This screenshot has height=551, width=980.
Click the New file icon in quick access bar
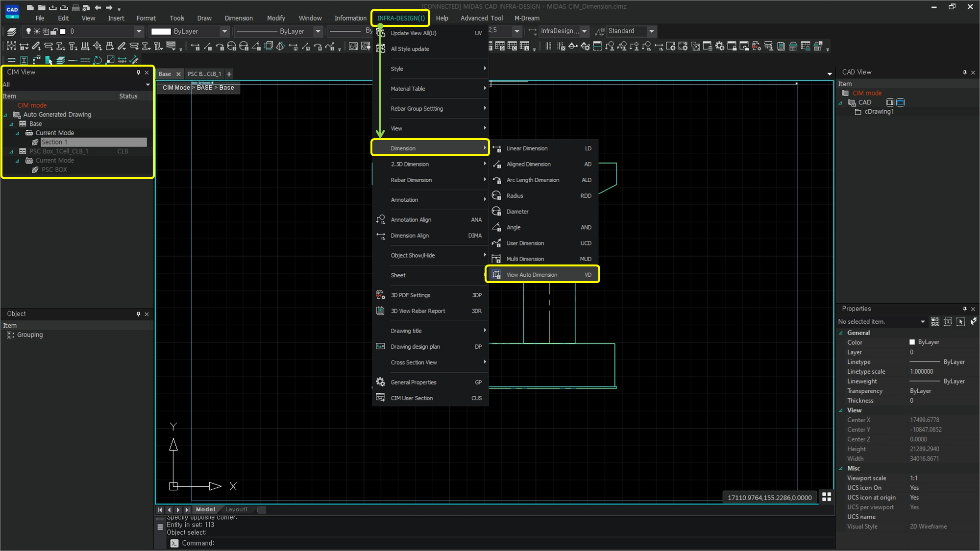pyautogui.click(x=30, y=7)
